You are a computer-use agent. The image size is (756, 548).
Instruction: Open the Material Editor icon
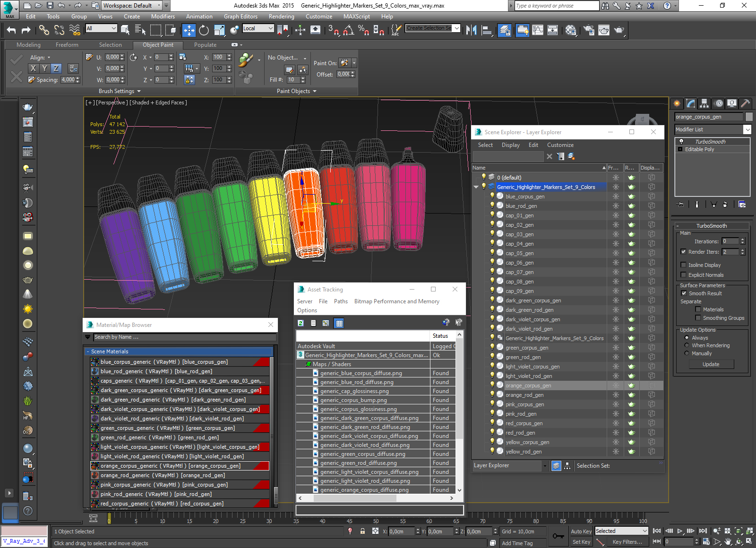click(571, 30)
